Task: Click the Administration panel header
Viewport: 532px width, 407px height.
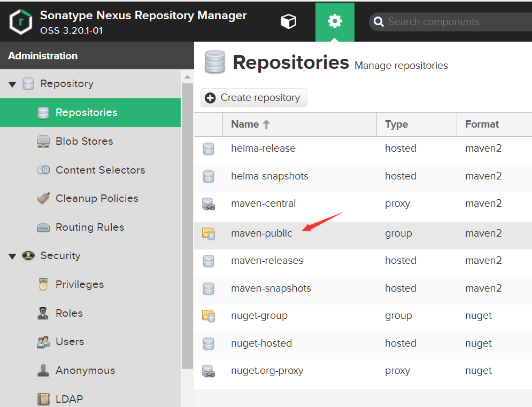Action: click(97, 56)
